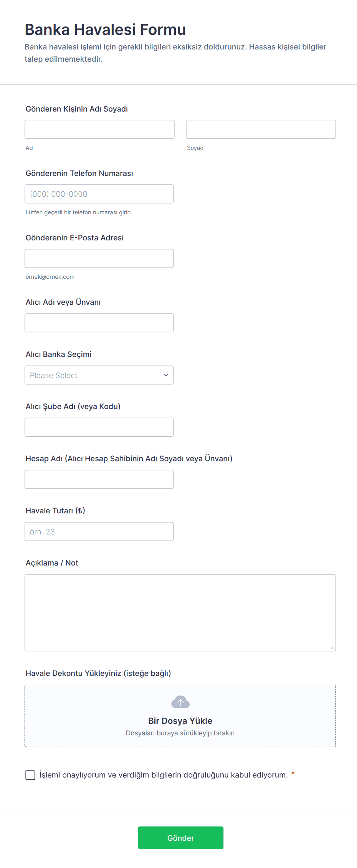Click the Bir Dosya Yükle text

pos(180,721)
